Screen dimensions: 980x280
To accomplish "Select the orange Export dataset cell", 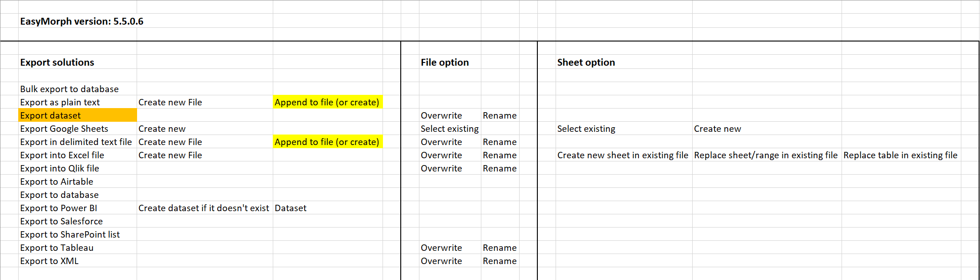I will point(77,115).
